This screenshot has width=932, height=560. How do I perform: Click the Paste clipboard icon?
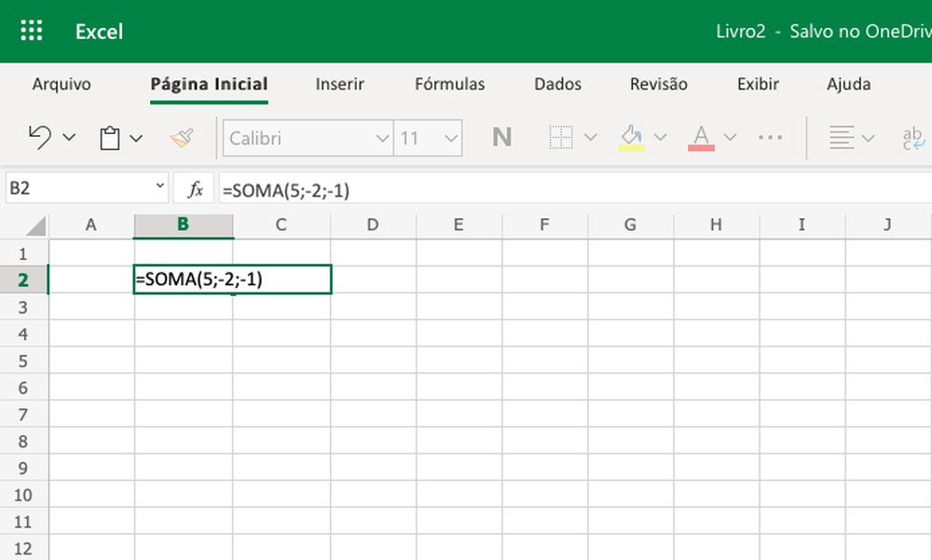110,137
